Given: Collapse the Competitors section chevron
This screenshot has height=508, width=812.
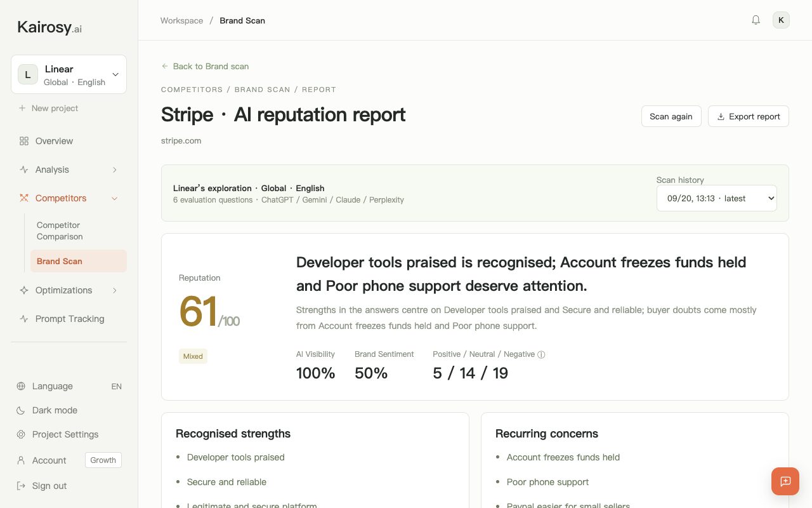Looking at the screenshot, I should coord(115,198).
